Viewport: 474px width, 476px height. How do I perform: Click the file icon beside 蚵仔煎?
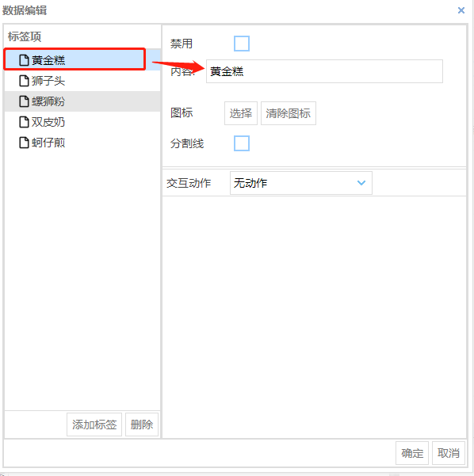24,143
